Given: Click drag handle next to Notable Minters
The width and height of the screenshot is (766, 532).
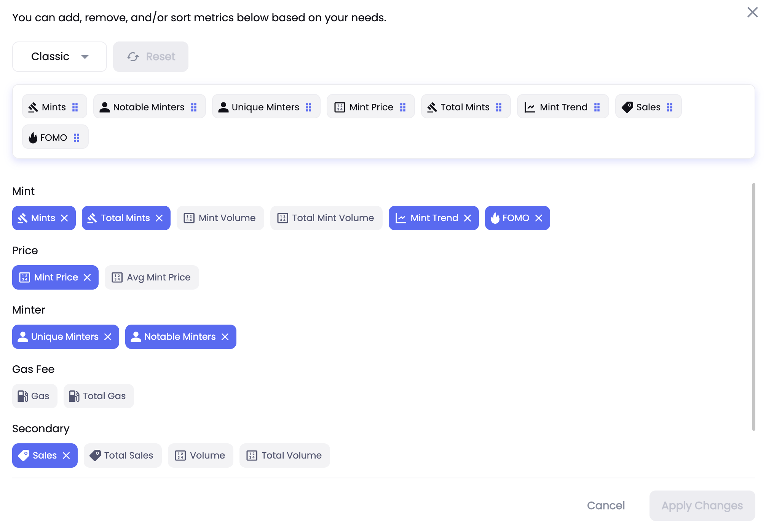Looking at the screenshot, I should tap(194, 107).
